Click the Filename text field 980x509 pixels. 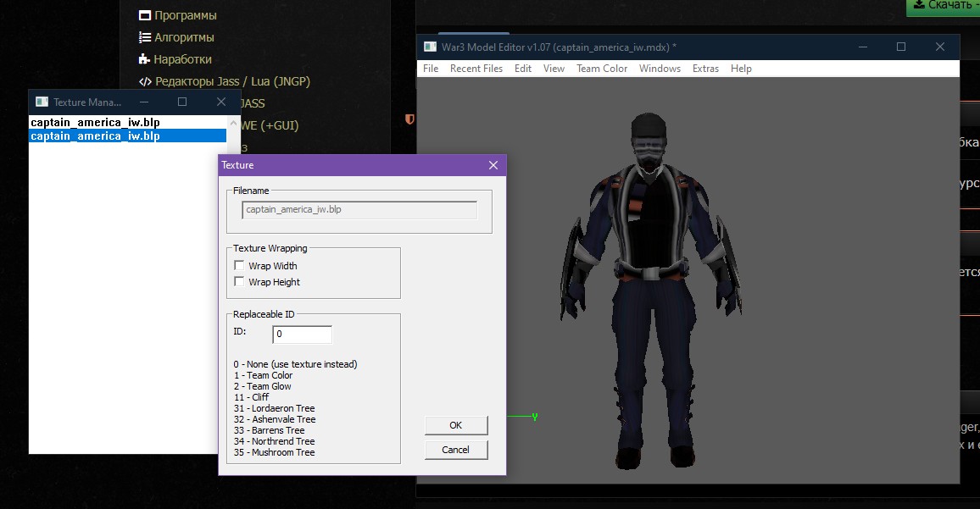click(359, 210)
